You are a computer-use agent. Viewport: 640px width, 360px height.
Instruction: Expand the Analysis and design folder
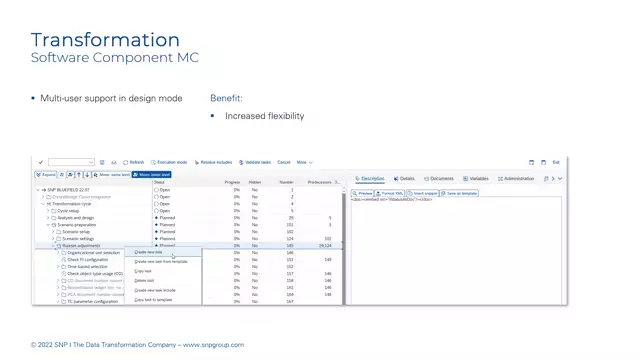(x=48, y=218)
